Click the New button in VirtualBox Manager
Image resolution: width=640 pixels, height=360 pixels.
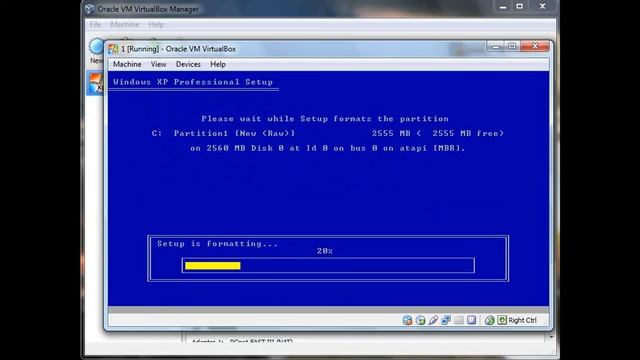pos(97,51)
